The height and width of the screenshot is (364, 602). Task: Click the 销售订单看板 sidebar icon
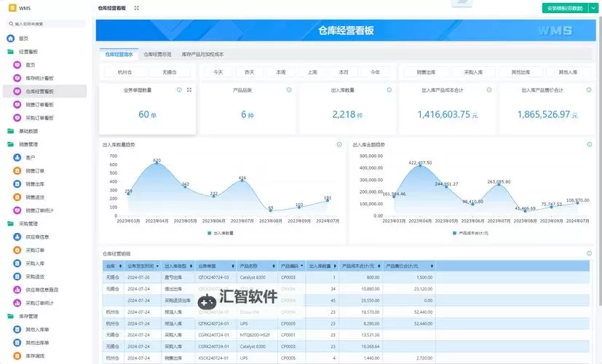pos(17,104)
